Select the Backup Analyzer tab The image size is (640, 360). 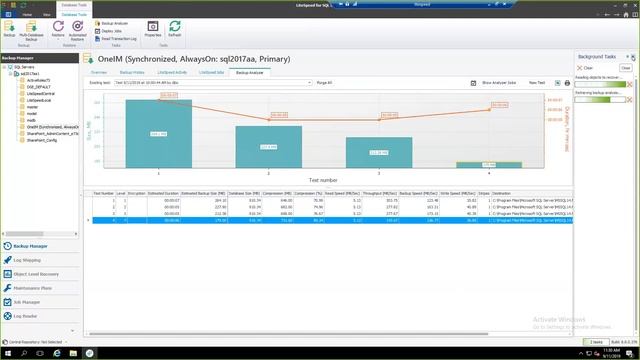click(x=249, y=73)
